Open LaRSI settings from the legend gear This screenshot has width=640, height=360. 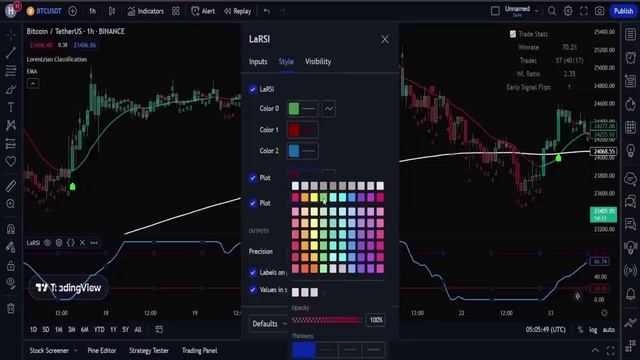click(59, 243)
